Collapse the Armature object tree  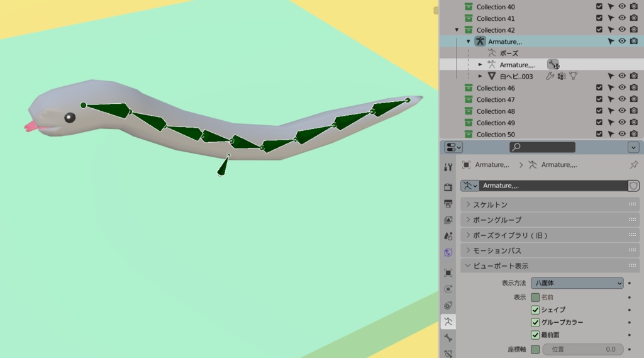(468, 42)
